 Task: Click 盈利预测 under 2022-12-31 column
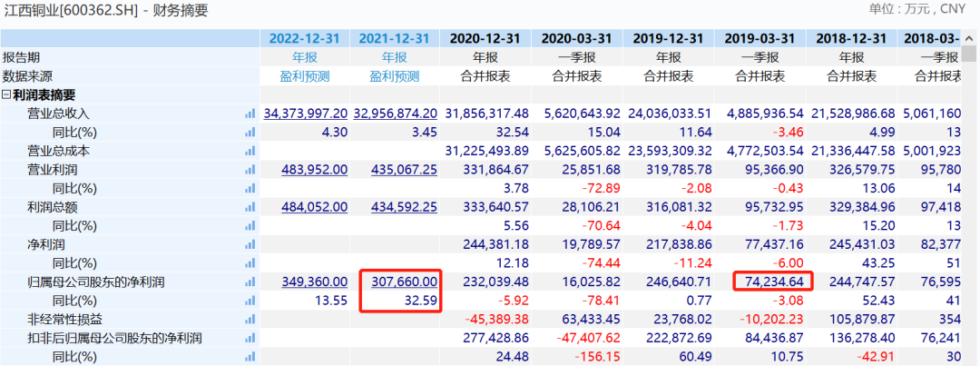click(305, 76)
